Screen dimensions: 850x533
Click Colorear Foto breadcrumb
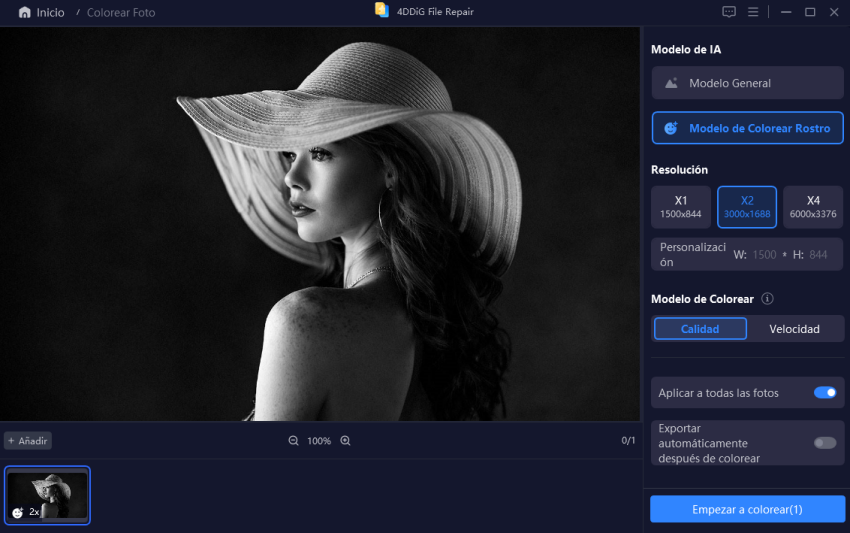coord(121,12)
